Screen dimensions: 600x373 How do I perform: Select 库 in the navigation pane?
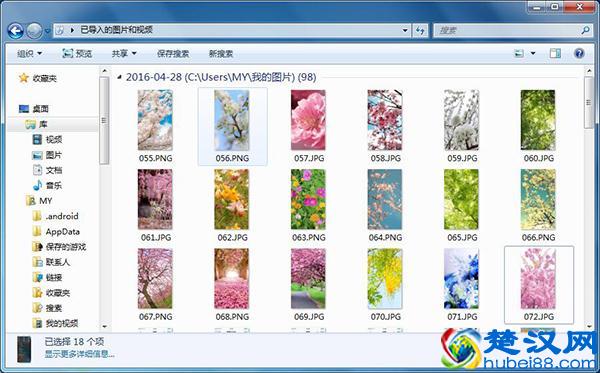click(36, 124)
